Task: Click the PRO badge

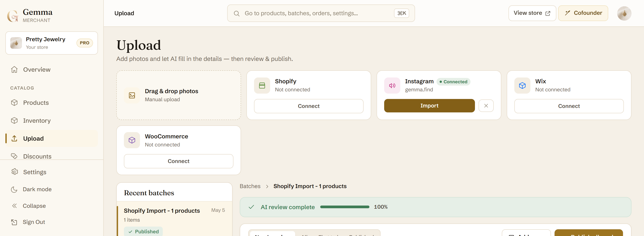Action: [85, 43]
